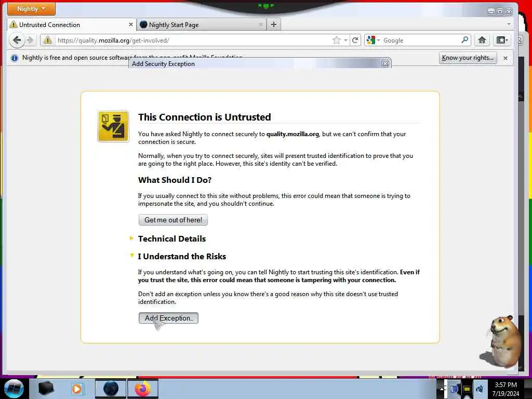The height and width of the screenshot is (399, 532).
Task: Launch the media player taskbar icon
Action: pos(77,389)
